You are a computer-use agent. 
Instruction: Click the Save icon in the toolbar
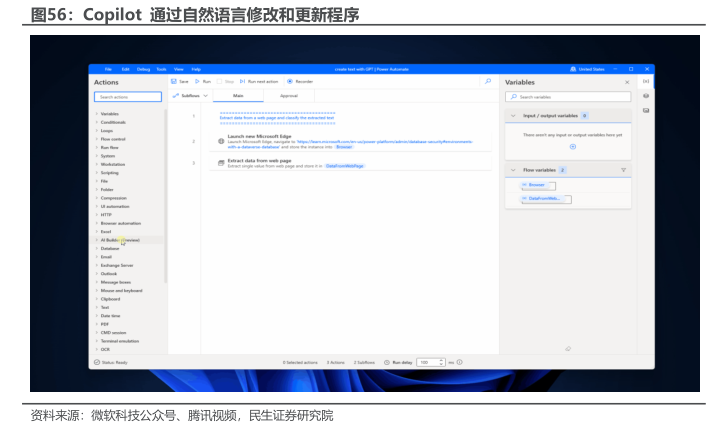tap(178, 81)
